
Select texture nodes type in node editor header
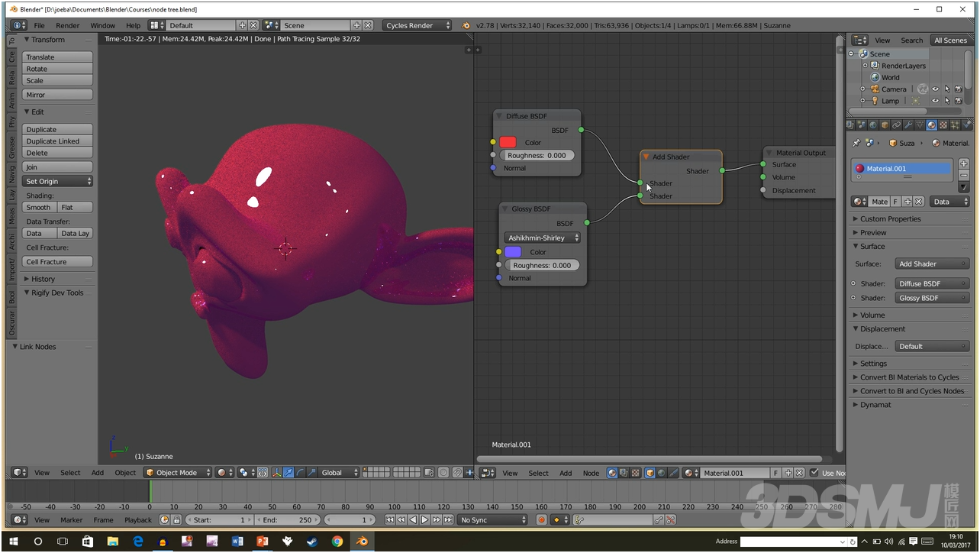click(635, 473)
